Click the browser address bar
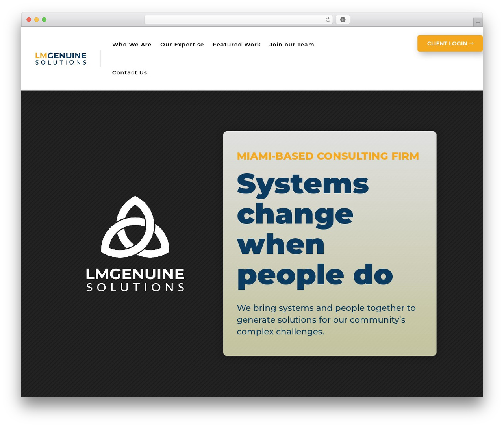The image size is (504, 427). (239, 20)
